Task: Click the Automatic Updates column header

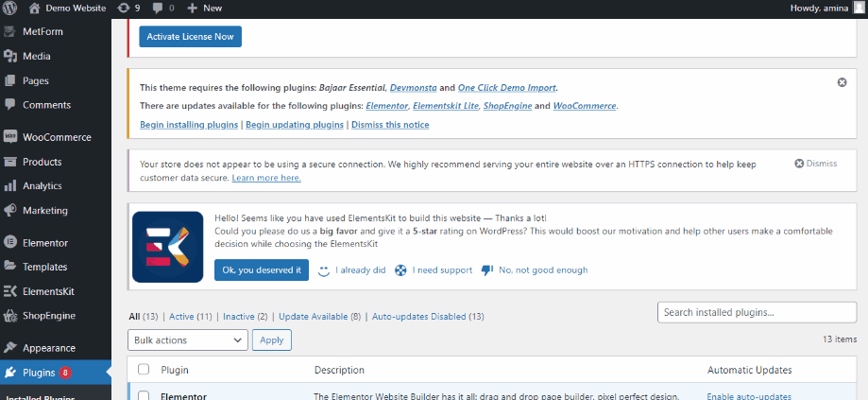Action: [x=750, y=370]
